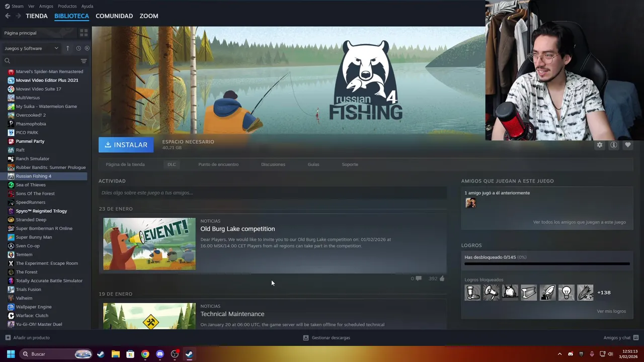The height and width of the screenshot is (362, 644).
Task: Click the activity comment input field
Action: pyautogui.click(x=273, y=193)
